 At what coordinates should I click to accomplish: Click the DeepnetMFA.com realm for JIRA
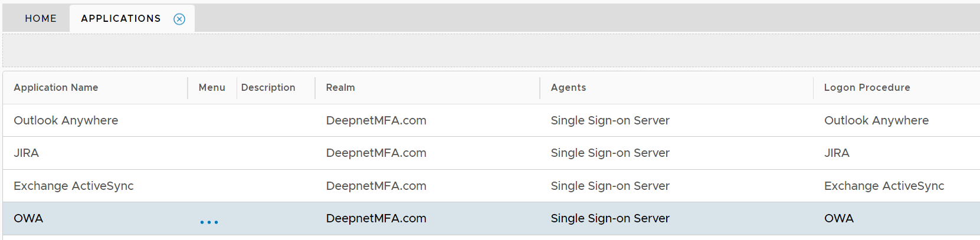coord(376,153)
